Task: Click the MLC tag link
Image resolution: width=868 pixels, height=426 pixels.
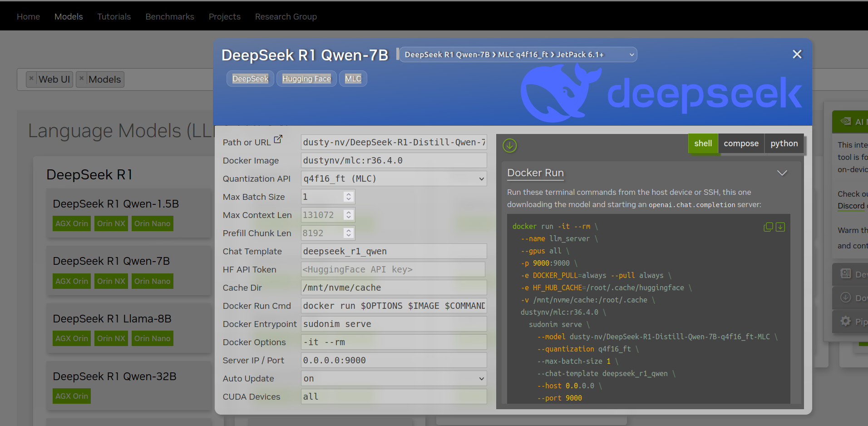Action: pyautogui.click(x=353, y=79)
